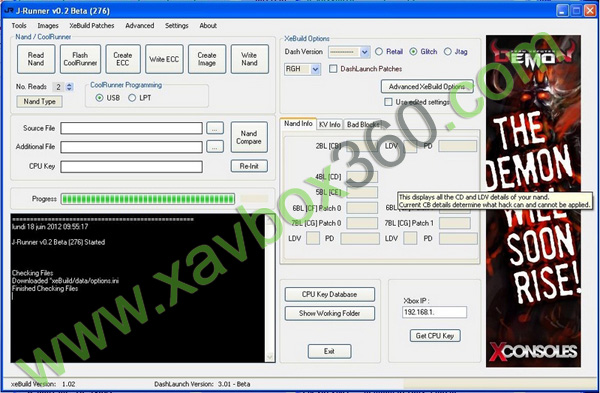
Task: Browse for Additional File with ellipsis button
Action: click(215, 147)
